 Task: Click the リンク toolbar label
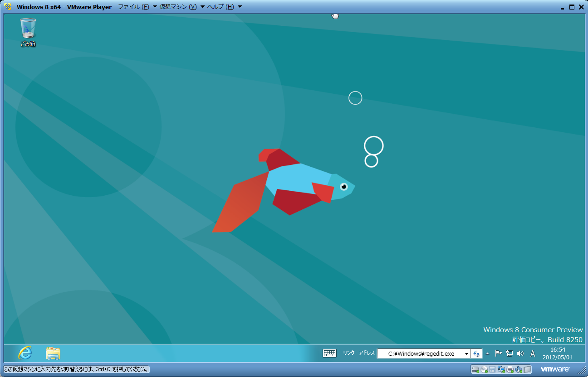(348, 353)
